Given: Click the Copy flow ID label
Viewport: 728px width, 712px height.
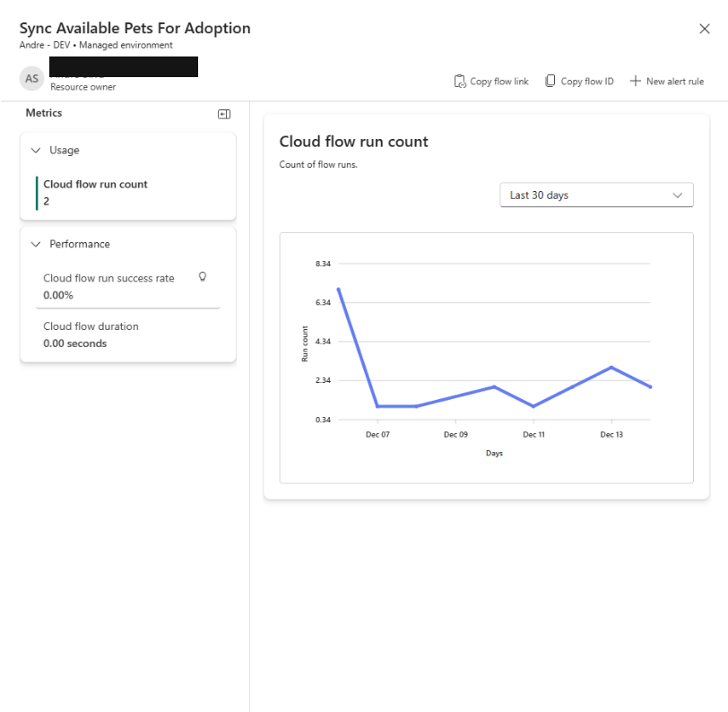Looking at the screenshot, I should tap(587, 82).
